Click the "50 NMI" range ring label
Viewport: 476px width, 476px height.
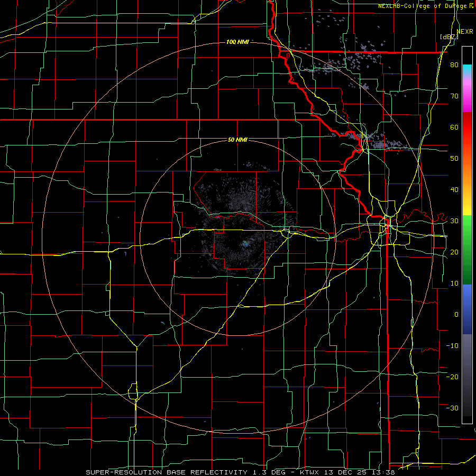[237, 140]
